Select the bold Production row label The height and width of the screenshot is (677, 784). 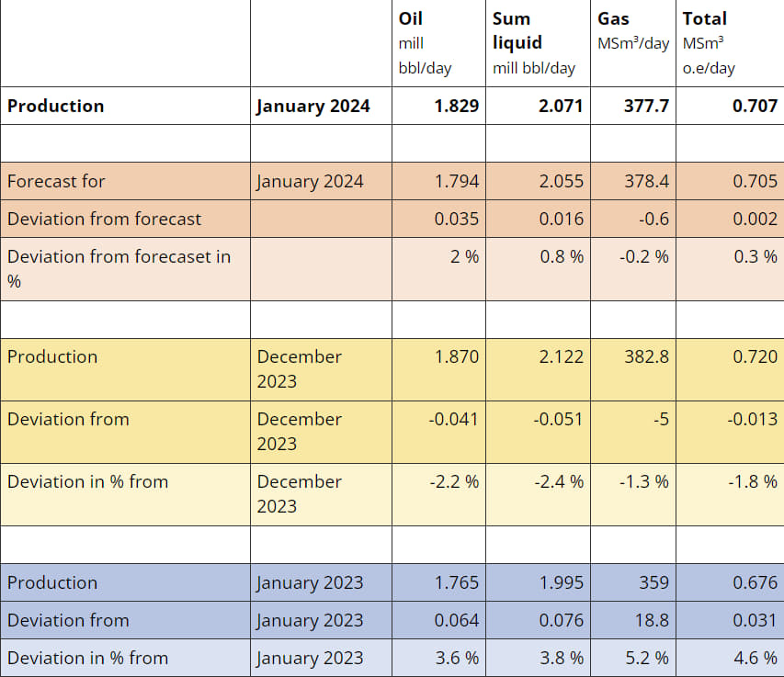pos(56,106)
